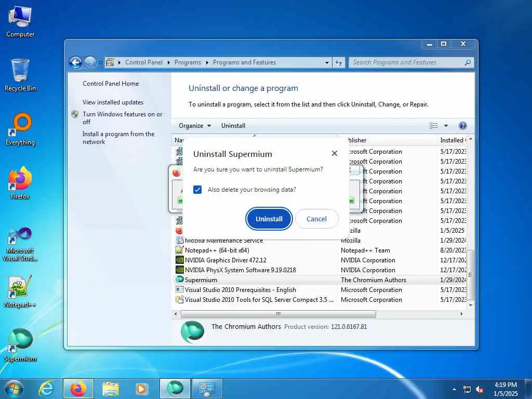The image size is (532, 399).
Task: Select Visual Studio 2010 Prerequisites - English row
Action: 320,290
